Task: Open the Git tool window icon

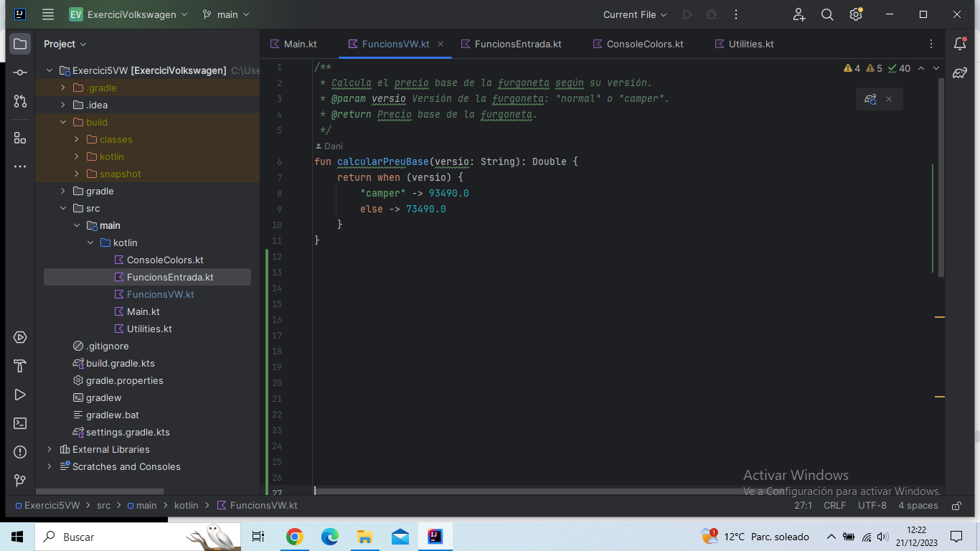Action: pos(20,481)
